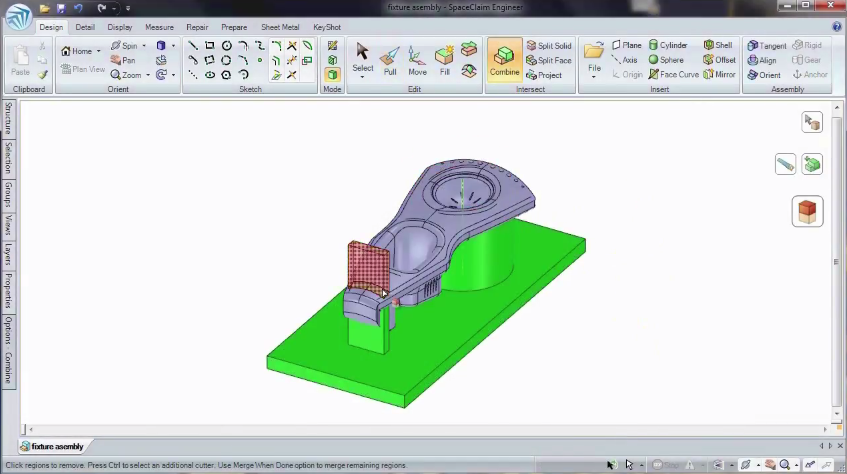This screenshot has height=474, width=847.
Task: Select the Mirror tool
Action: pyautogui.click(x=719, y=75)
